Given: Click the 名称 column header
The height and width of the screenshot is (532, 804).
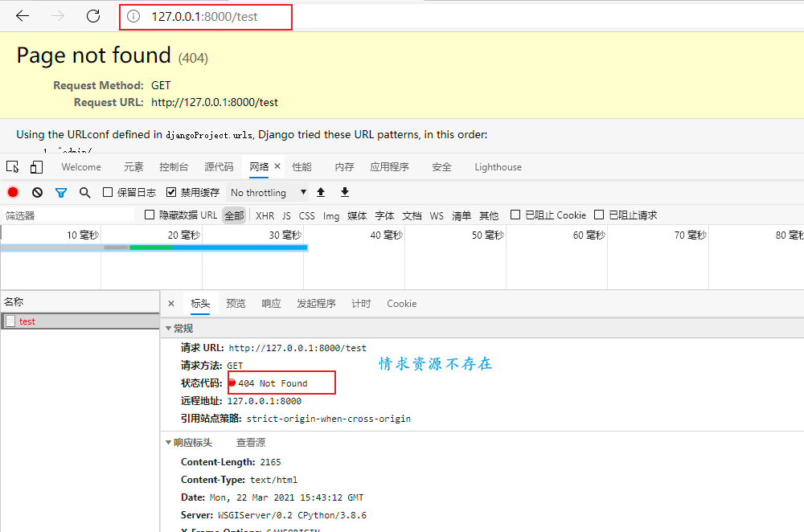Looking at the screenshot, I should (80, 301).
